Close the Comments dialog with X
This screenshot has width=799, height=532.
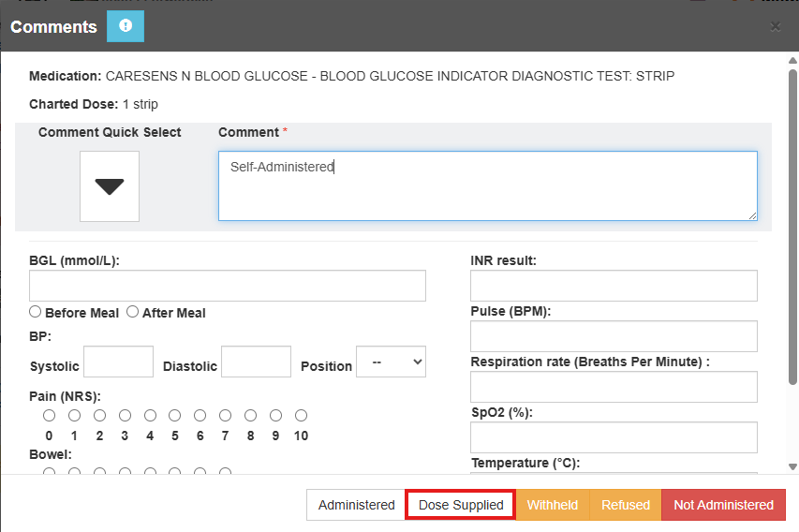tap(776, 26)
